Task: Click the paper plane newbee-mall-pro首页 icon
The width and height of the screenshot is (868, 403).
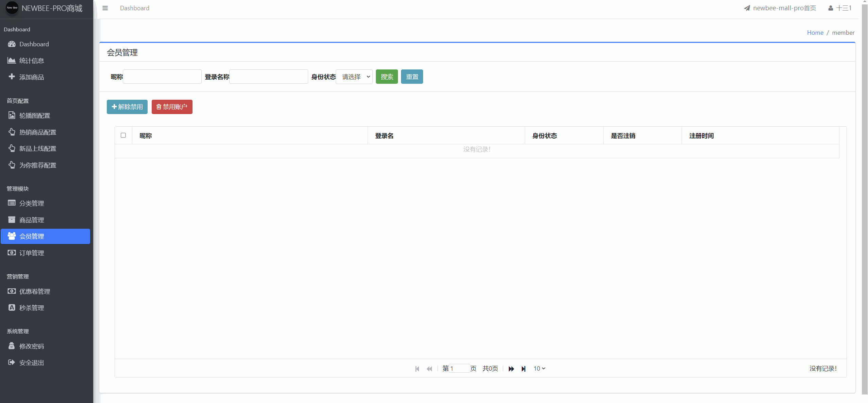Action: coord(747,8)
